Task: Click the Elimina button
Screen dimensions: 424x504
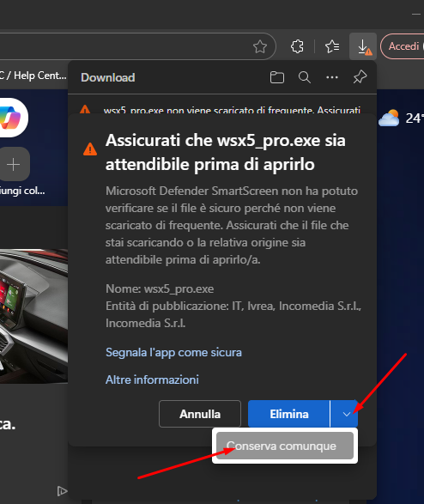Action: (288, 414)
